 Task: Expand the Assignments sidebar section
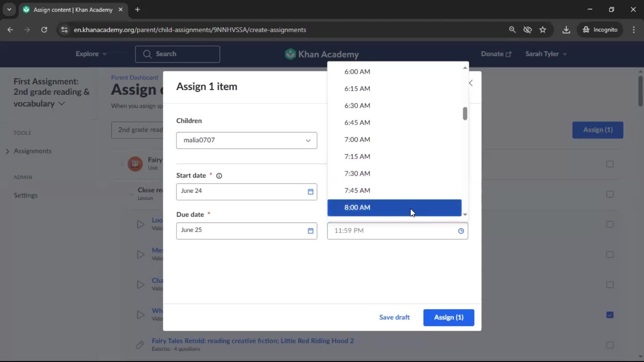click(x=7, y=151)
